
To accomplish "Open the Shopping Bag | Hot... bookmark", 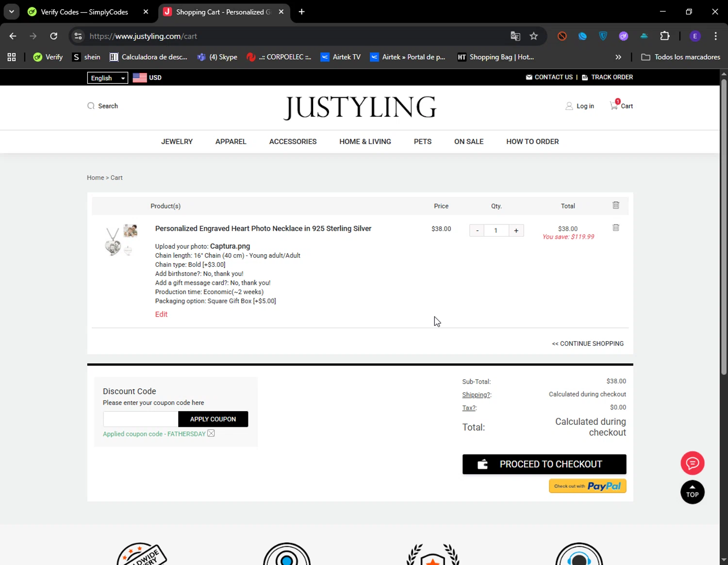I will [496, 57].
